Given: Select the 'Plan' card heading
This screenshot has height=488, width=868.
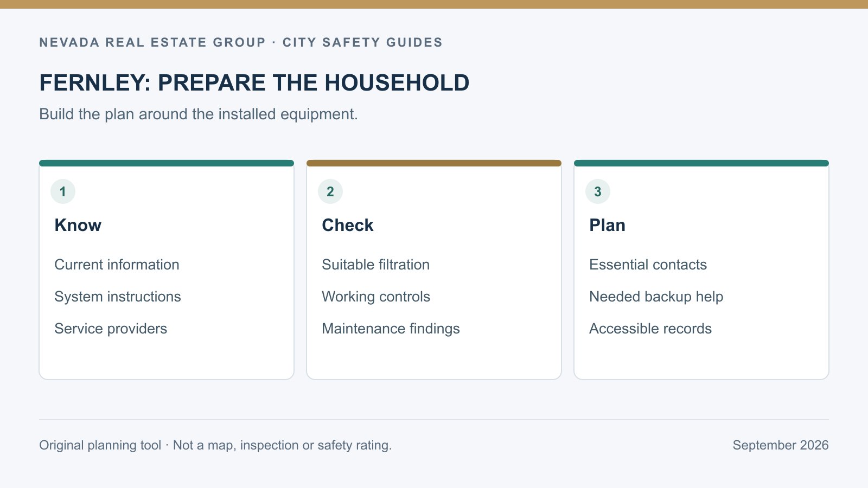Looking at the screenshot, I should pyautogui.click(x=608, y=225).
